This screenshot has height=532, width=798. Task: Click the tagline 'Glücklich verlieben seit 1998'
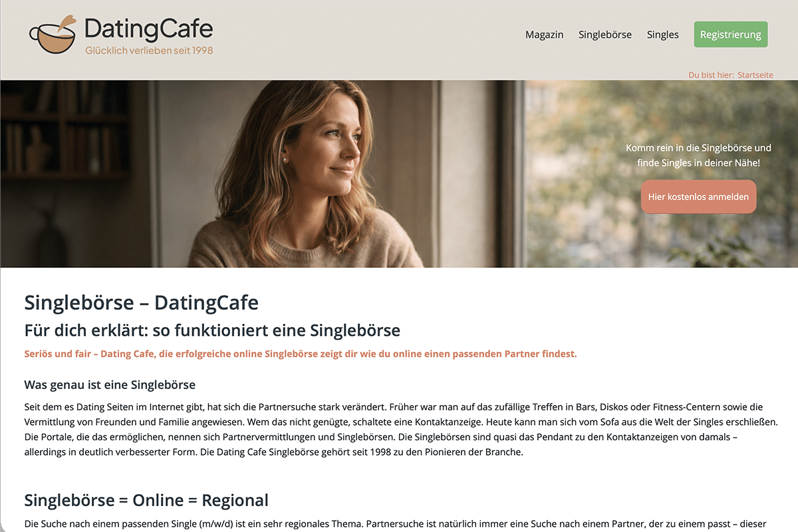[x=149, y=50]
